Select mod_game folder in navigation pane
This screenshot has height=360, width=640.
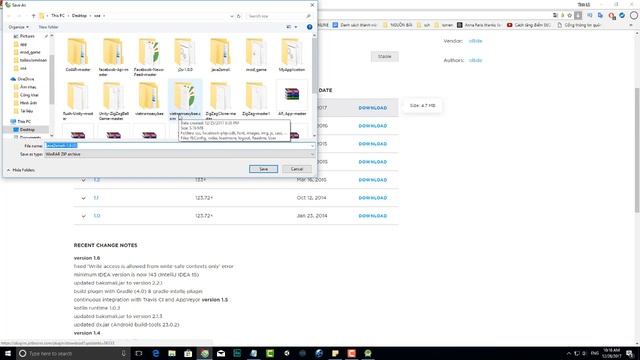click(x=30, y=52)
